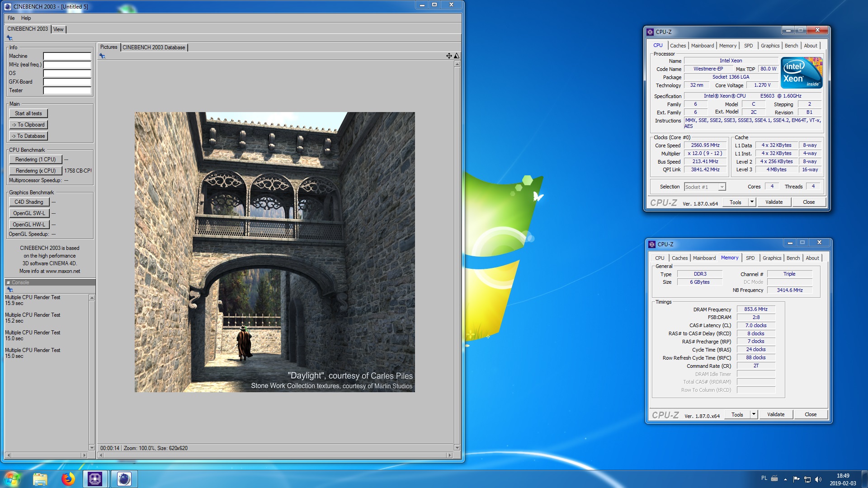This screenshot has height=488, width=868.
Task: Open the volume control in system tray
Action: (x=818, y=479)
